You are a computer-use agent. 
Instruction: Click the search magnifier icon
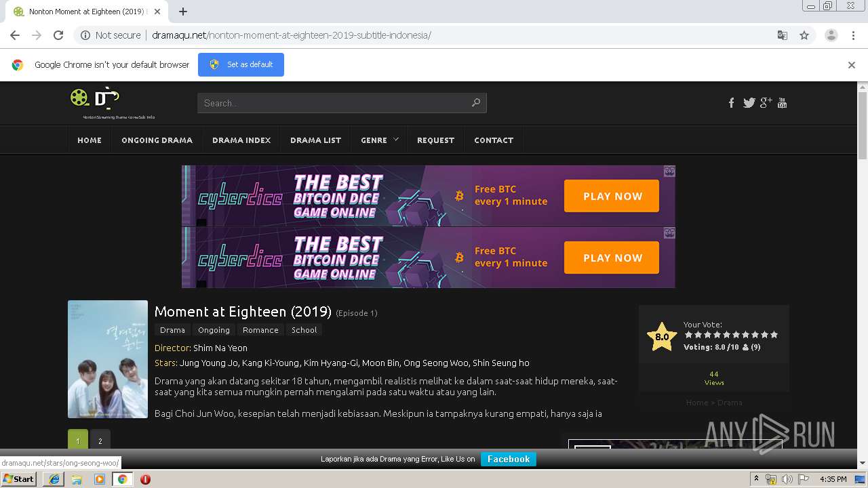click(476, 103)
